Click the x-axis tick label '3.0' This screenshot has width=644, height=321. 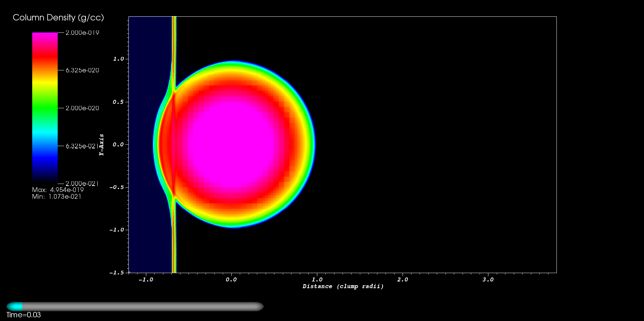click(488, 280)
